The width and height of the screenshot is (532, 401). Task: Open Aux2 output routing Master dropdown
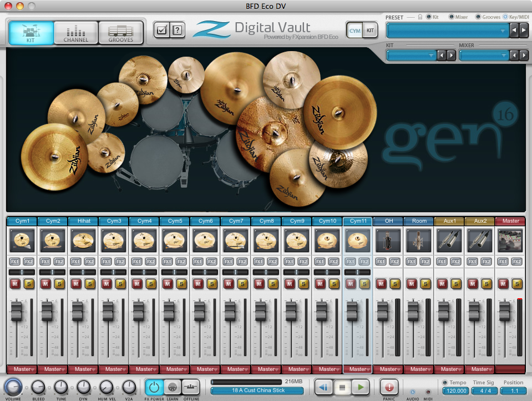point(480,369)
